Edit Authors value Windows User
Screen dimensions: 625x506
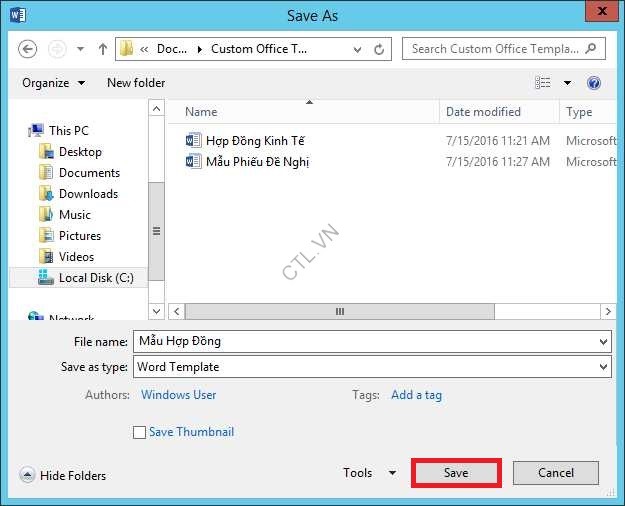(x=179, y=395)
